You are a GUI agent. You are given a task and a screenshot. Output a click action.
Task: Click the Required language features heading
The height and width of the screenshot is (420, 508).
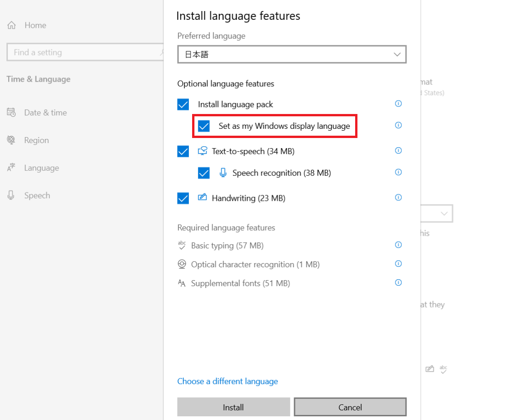pos(226,228)
